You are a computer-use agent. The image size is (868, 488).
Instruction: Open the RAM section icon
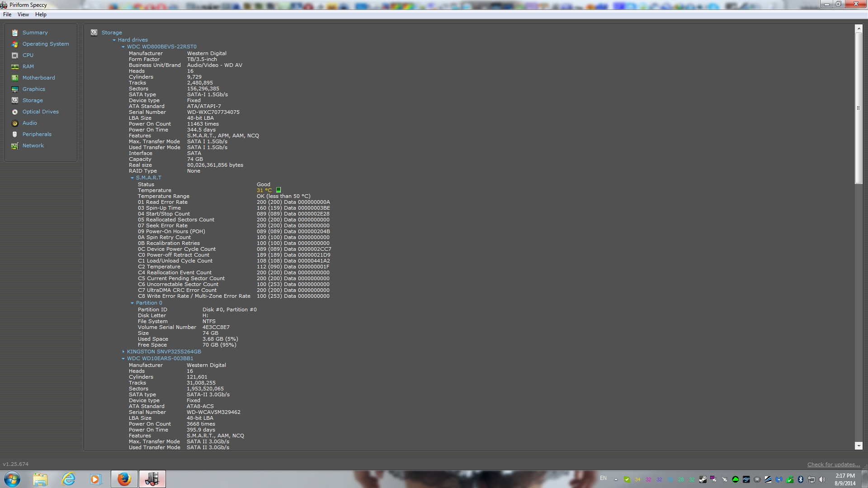[15, 66]
